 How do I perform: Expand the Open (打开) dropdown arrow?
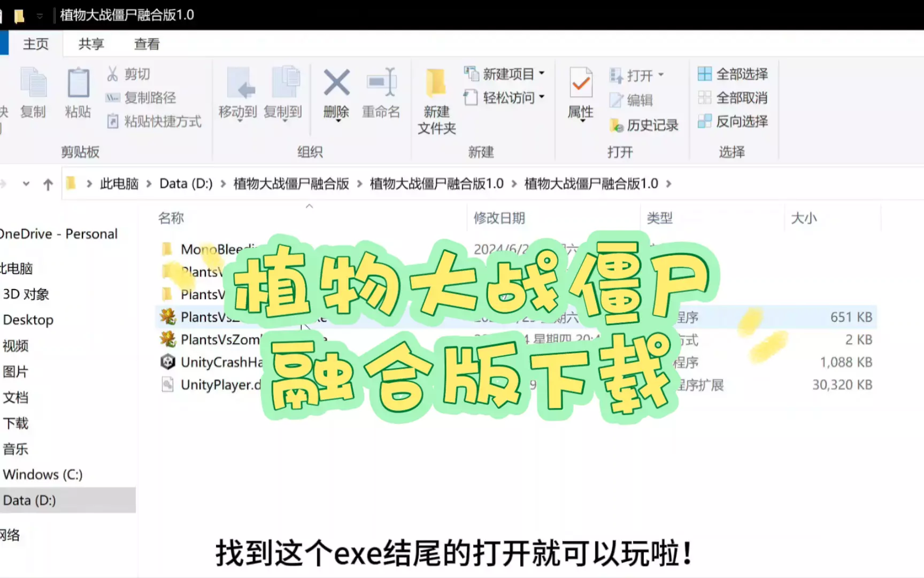(x=661, y=75)
